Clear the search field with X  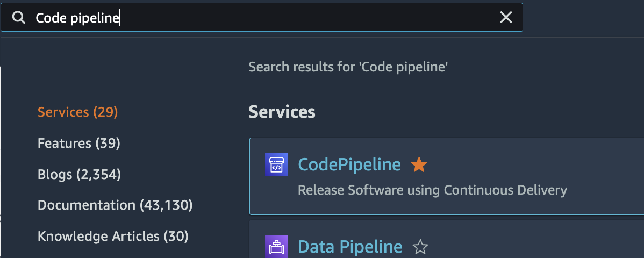(506, 17)
